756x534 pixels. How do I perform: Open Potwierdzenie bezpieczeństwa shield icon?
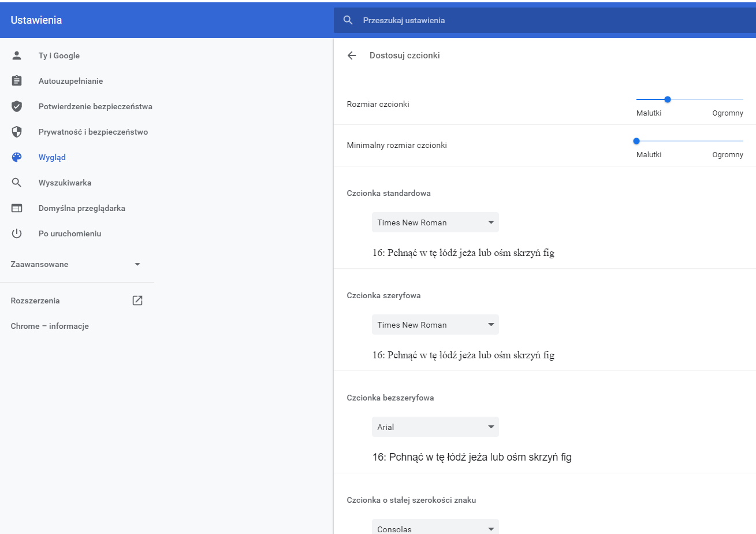17,106
